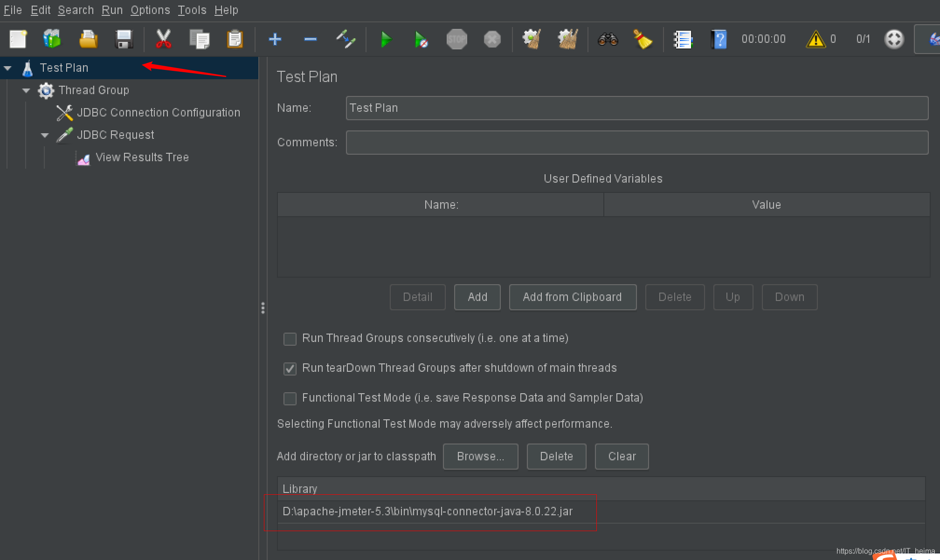
Task: Click Start no pauses icon
Action: click(421, 39)
